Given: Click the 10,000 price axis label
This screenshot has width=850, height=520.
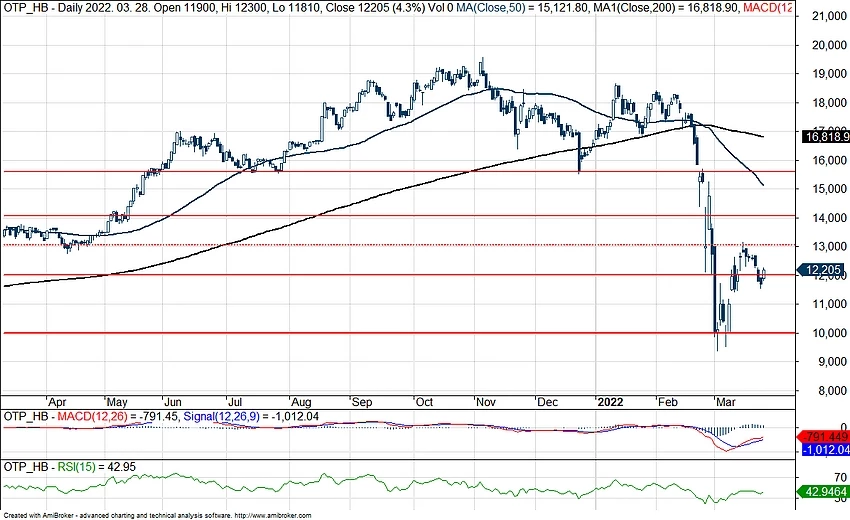Looking at the screenshot, I should [x=829, y=332].
